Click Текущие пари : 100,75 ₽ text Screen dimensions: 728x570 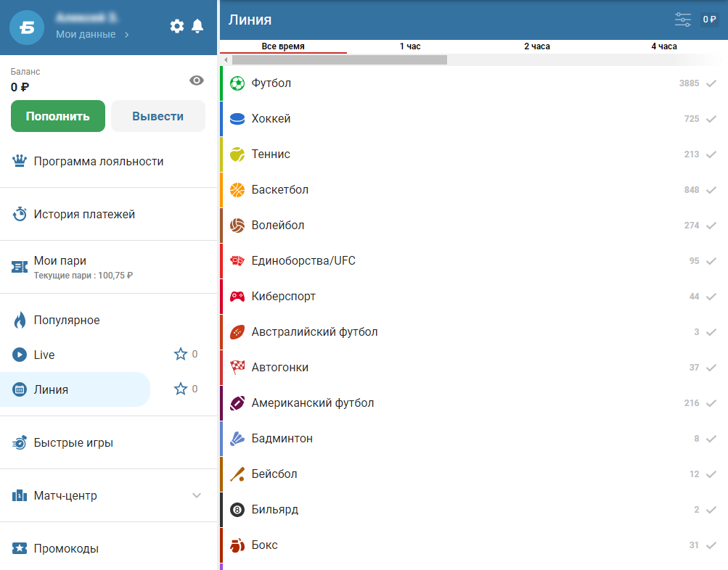(83, 275)
